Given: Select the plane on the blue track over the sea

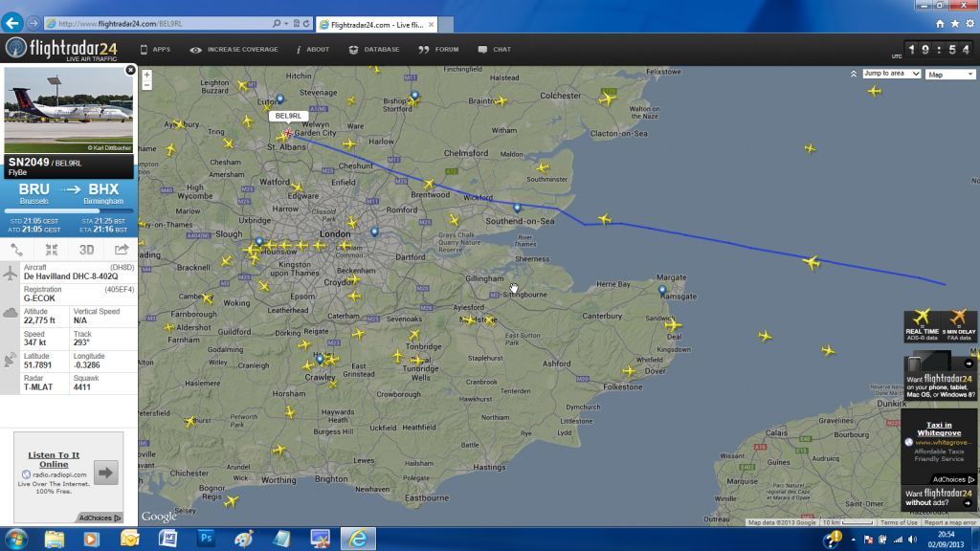Looking at the screenshot, I should (x=812, y=262).
